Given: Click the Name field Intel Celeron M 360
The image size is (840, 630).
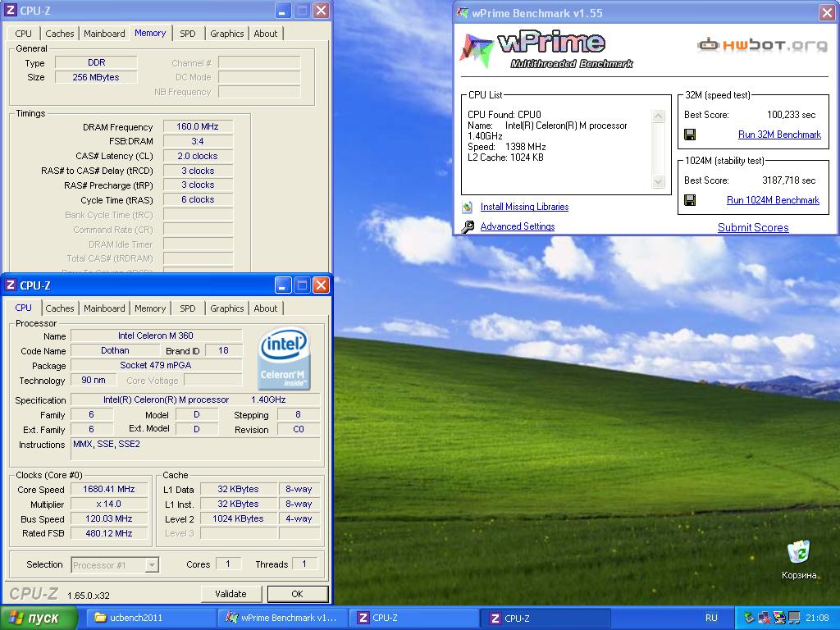Looking at the screenshot, I should (156, 336).
